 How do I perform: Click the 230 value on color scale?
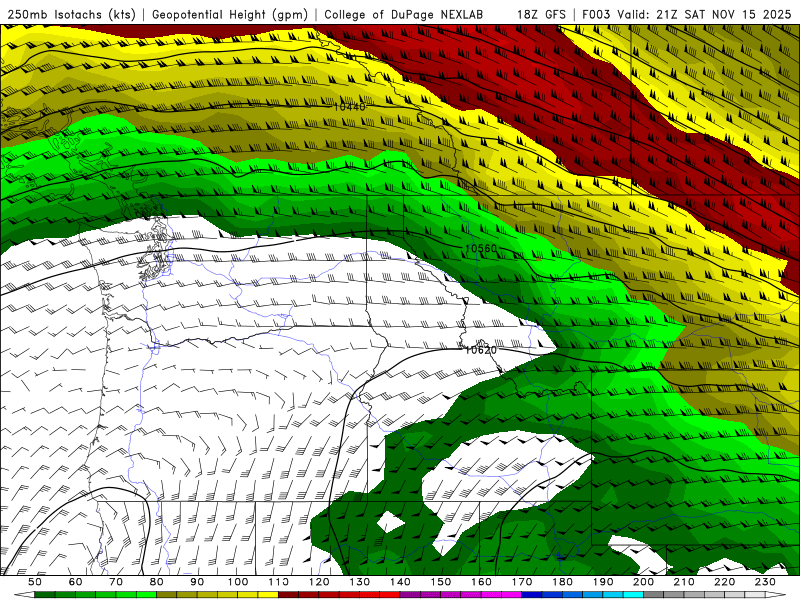(x=765, y=582)
